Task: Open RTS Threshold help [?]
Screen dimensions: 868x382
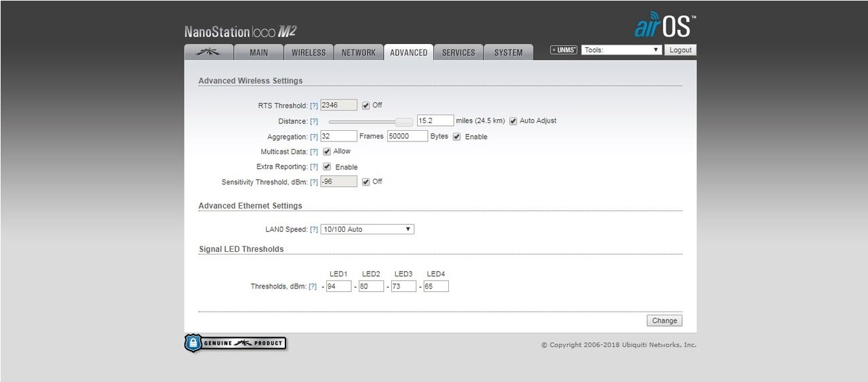Action: click(314, 106)
